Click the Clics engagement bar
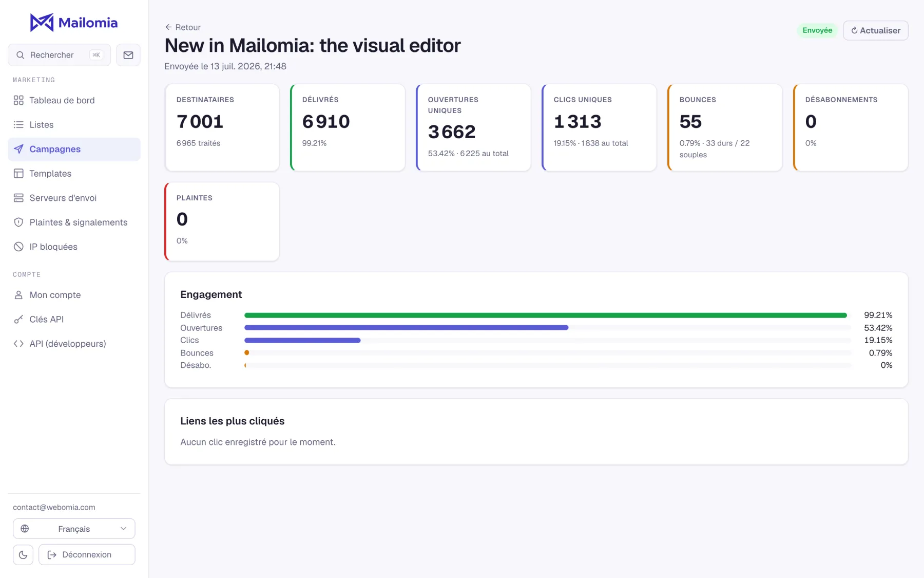Screen dimensions: 924x578 302,340
